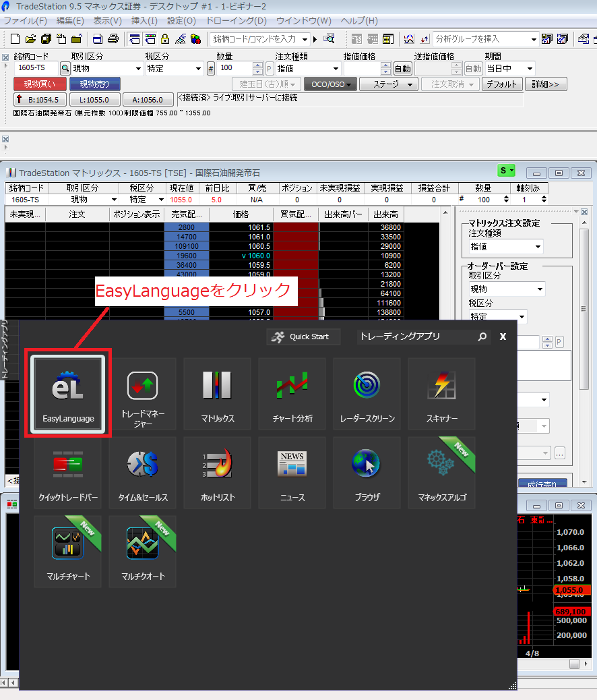Expand the OCO/OSO dropdown button
This screenshot has height=700, width=597.
(x=331, y=84)
